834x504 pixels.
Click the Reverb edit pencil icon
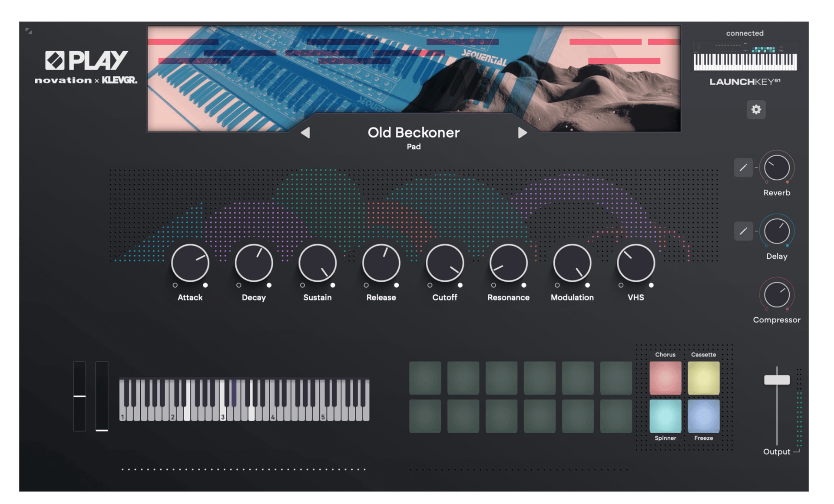[743, 168]
